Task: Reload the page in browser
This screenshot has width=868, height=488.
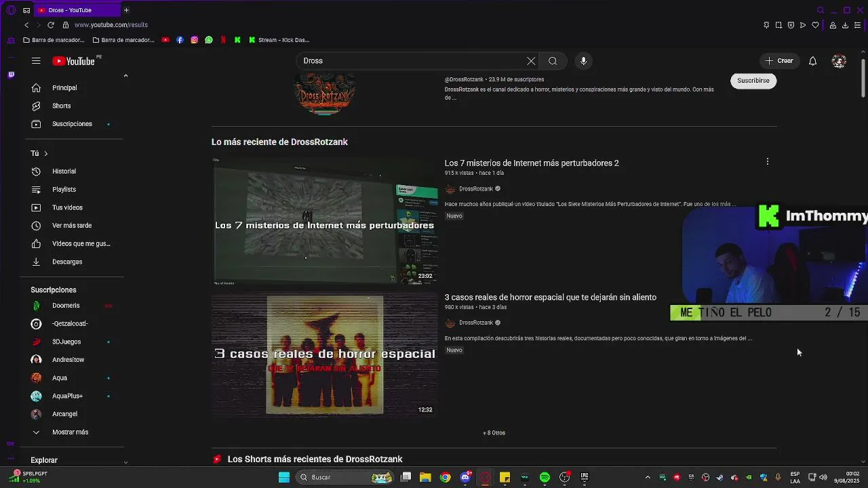Action: coord(50,25)
